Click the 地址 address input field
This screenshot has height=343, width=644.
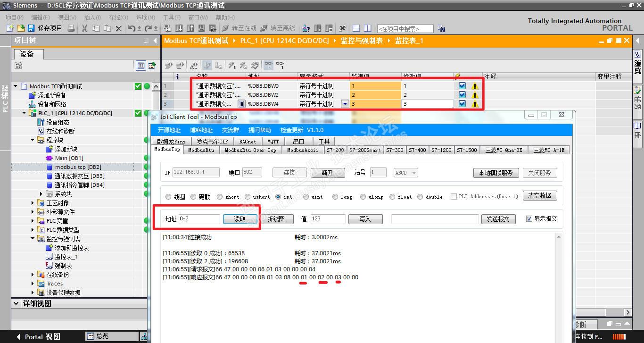pyautogui.click(x=199, y=219)
